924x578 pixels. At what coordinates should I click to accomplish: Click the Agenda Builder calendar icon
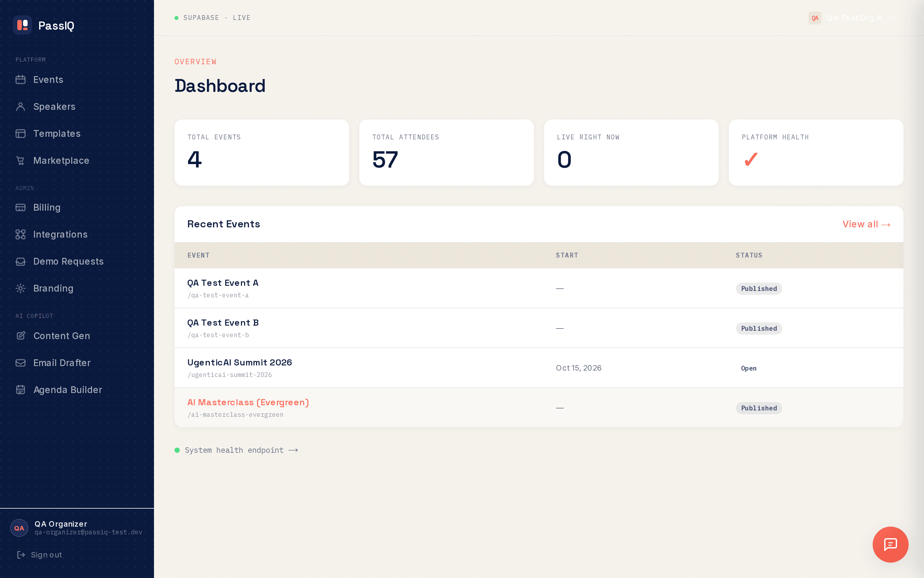pyautogui.click(x=21, y=390)
